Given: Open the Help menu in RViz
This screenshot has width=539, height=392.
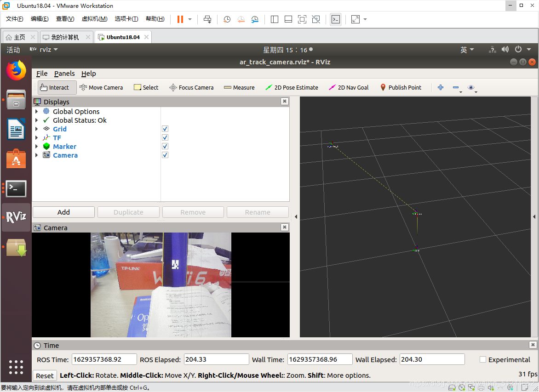Looking at the screenshot, I should (89, 74).
